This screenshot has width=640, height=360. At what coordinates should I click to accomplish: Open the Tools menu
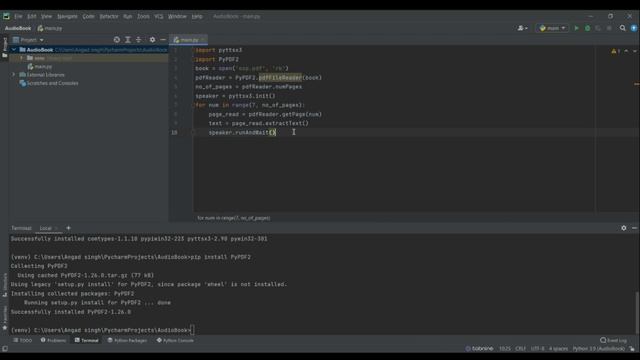[143, 16]
